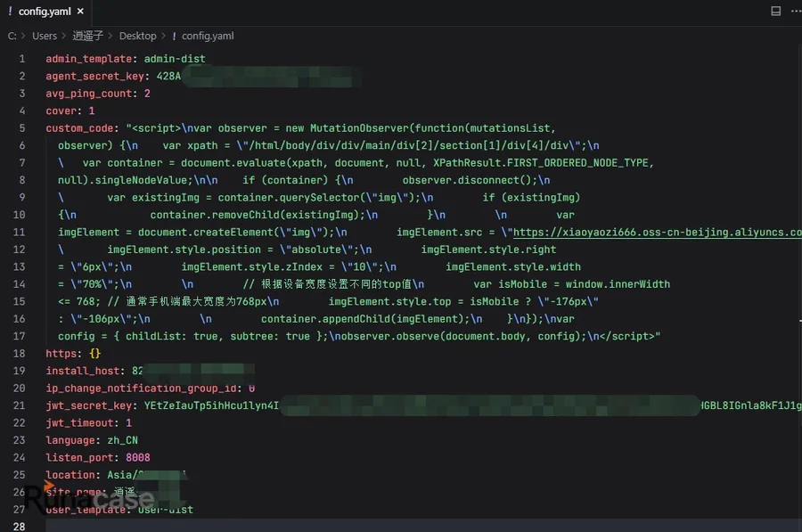Click the install_host key

[82, 371]
